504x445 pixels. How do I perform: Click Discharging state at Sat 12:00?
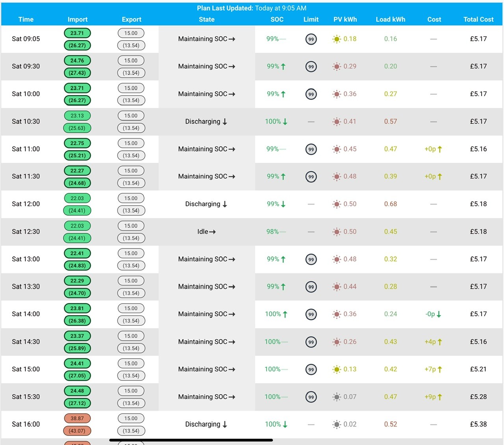click(x=207, y=204)
